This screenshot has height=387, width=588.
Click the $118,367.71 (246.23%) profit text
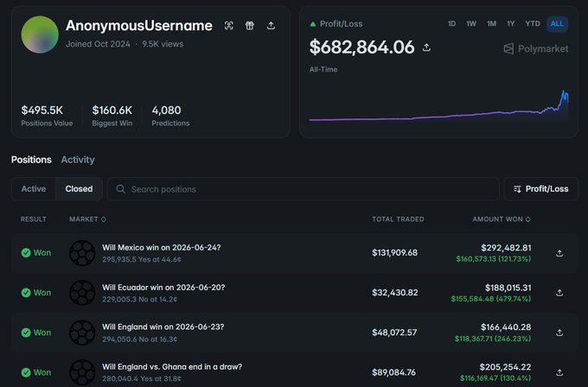tap(493, 339)
